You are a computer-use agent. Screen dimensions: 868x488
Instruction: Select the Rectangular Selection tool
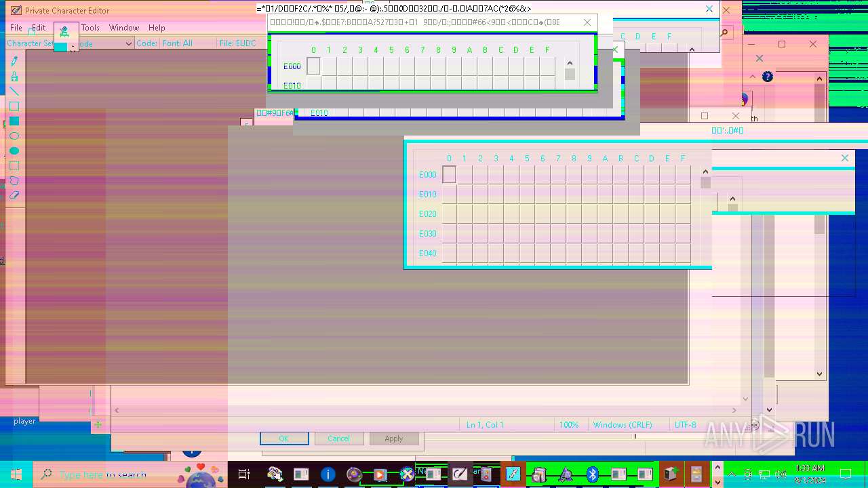(x=14, y=165)
